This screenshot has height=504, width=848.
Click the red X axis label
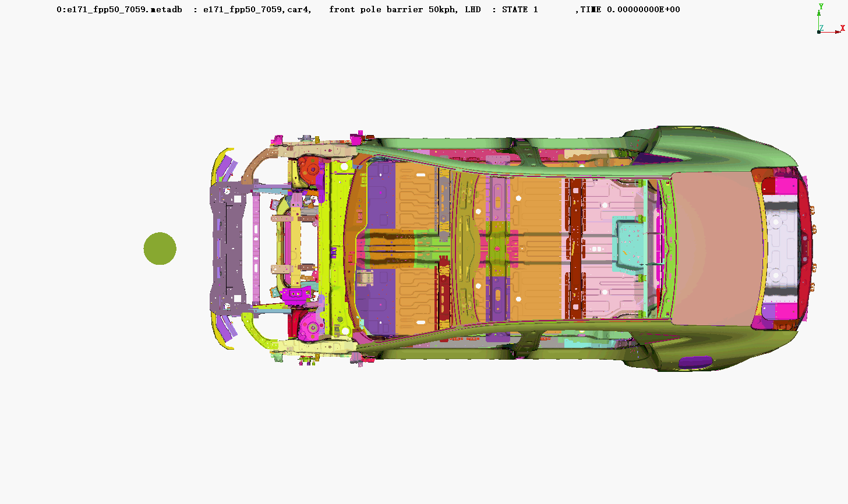coord(842,28)
